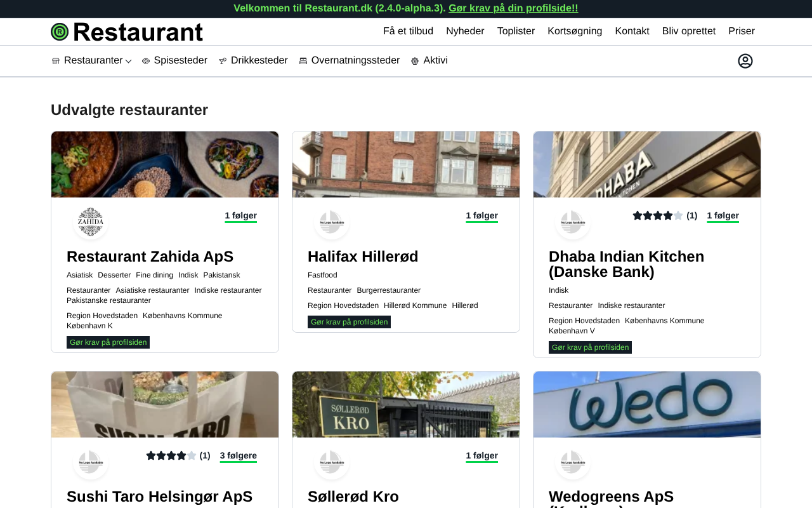This screenshot has width=812, height=508.
Task: Open Dhaba storefront cover photo
Action: pos(647,164)
